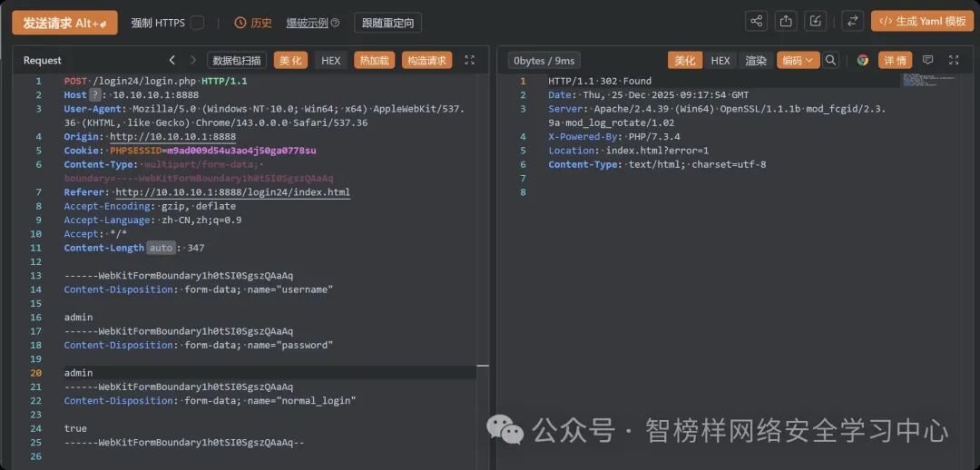
Task: Go to previous request with left chevron
Action: point(172,60)
